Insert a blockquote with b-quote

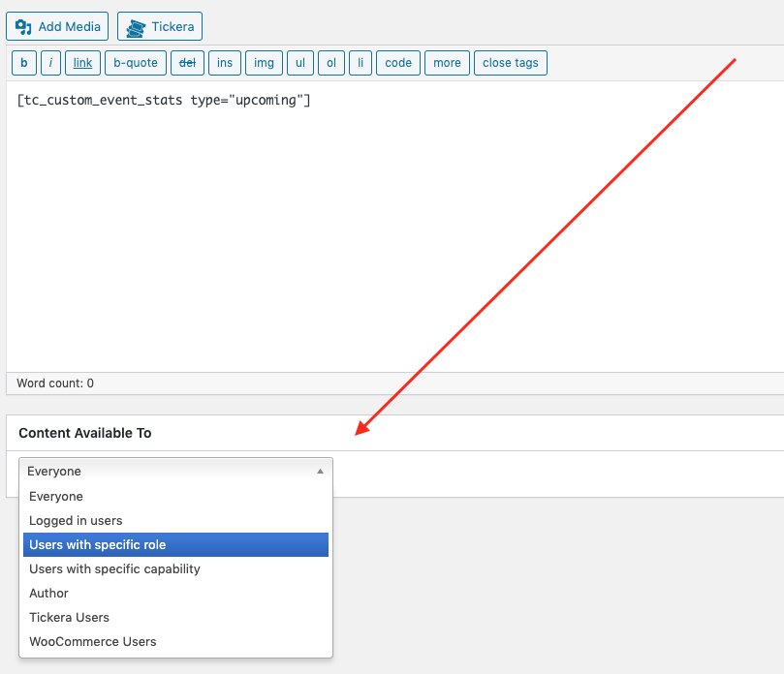(x=136, y=63)
